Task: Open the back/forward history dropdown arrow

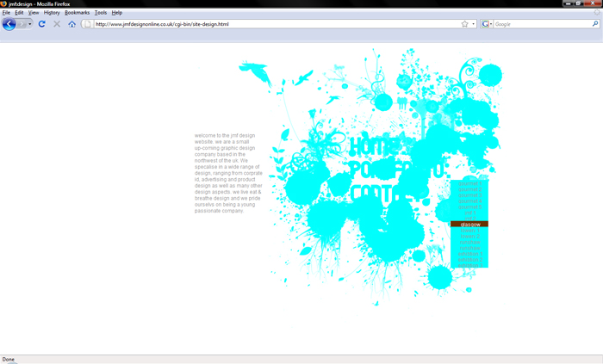Action: [29, 24]
